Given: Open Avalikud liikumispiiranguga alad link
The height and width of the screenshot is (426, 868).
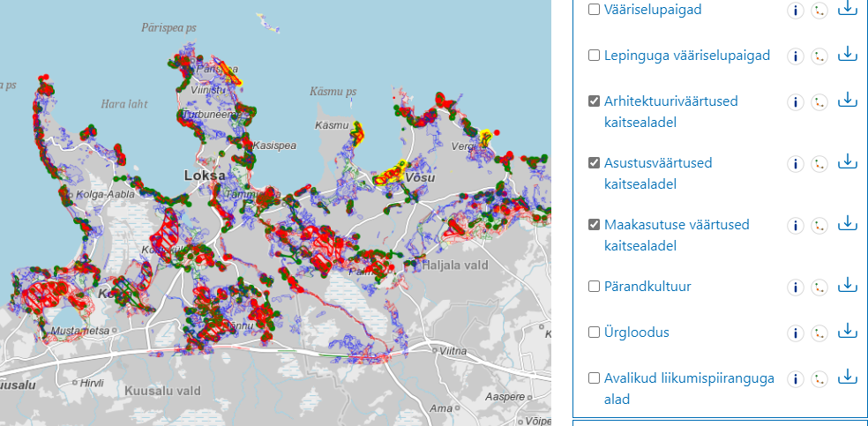Looking at the screenshot, I should [689, 388].
